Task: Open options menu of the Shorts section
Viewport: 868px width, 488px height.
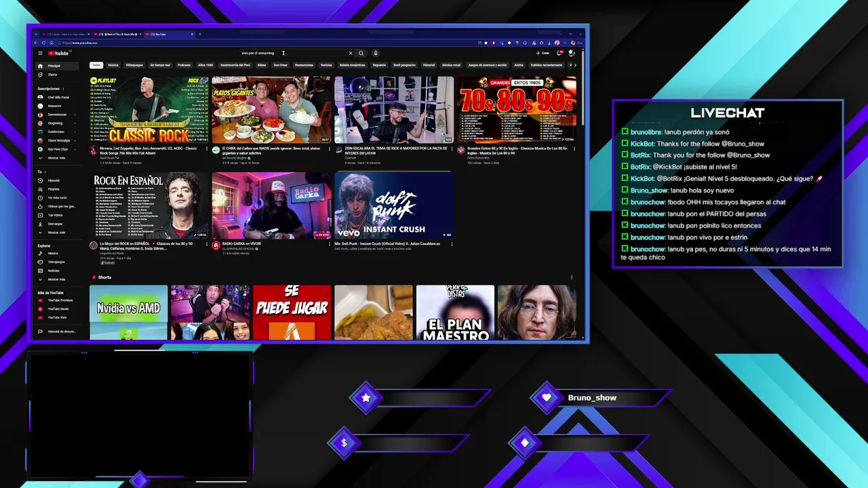Action: point(572,277)
